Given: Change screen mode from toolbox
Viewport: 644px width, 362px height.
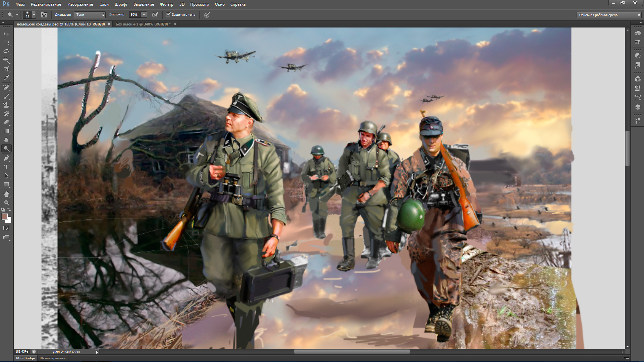Looking at the screenshot, I should tap(6, 237).
